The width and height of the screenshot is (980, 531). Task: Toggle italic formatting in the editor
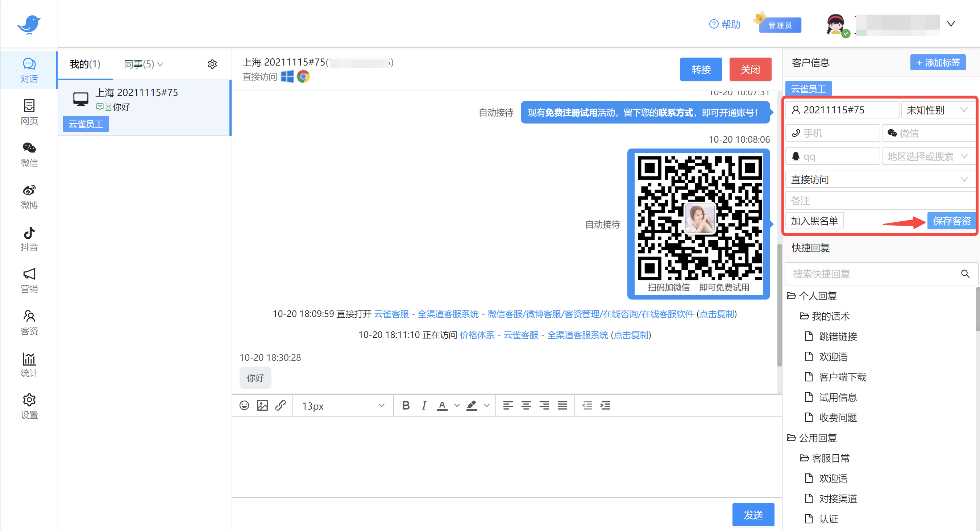[x=423, y=406]
